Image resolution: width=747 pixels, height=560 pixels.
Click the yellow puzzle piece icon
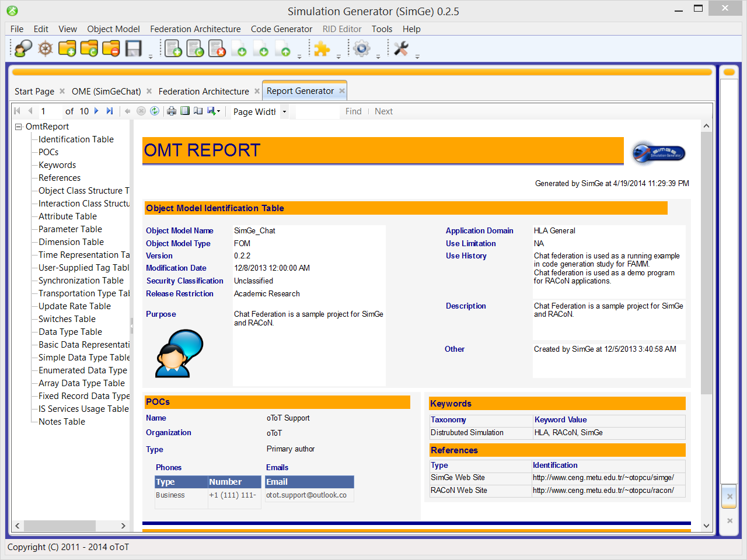click(x=322, y=48)
